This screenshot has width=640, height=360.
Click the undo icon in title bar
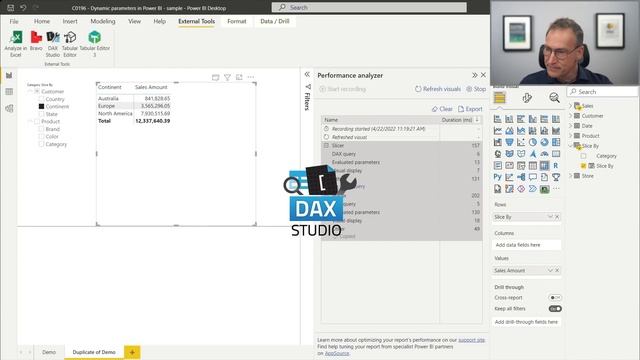(23, 7)
